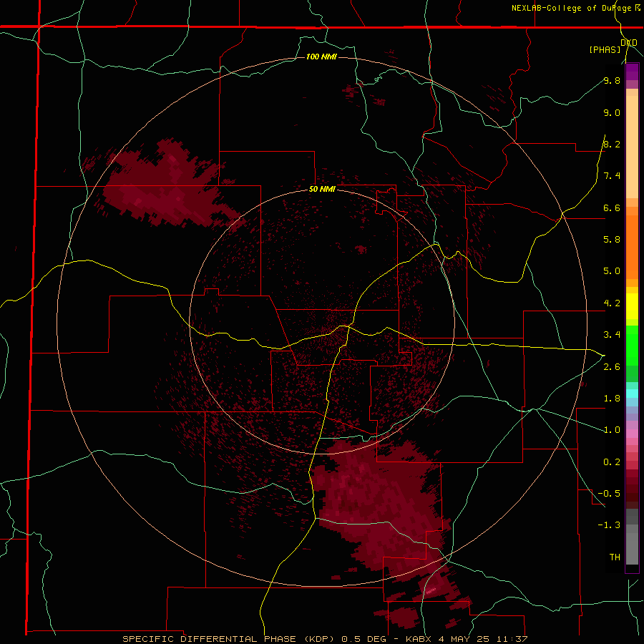Click the 1.8 scale label

coord(612,399)
